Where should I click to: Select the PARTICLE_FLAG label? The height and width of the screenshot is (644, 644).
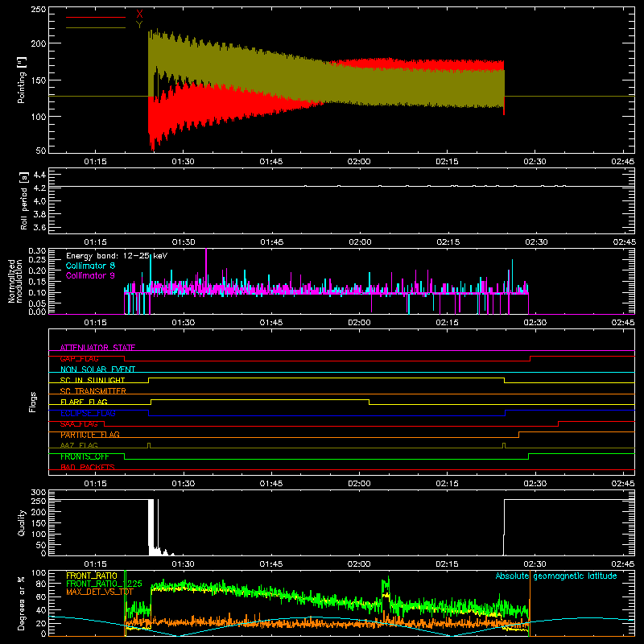[x=90, y=435]
